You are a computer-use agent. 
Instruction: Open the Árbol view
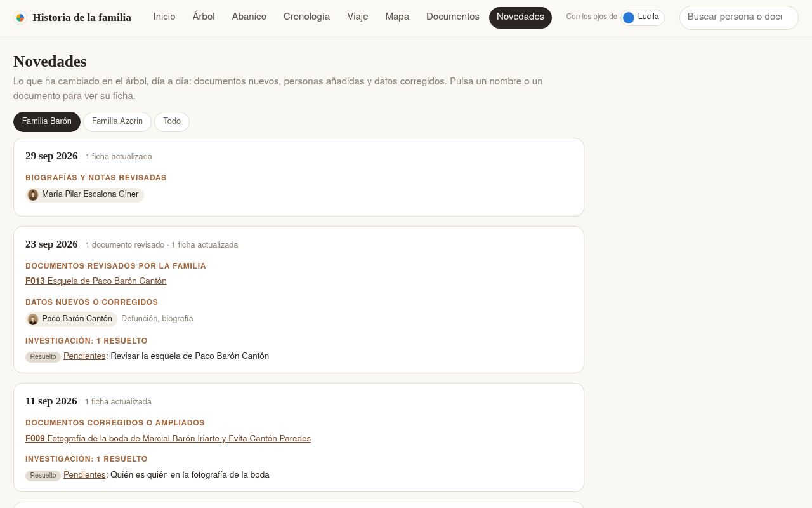coord(204,17)
